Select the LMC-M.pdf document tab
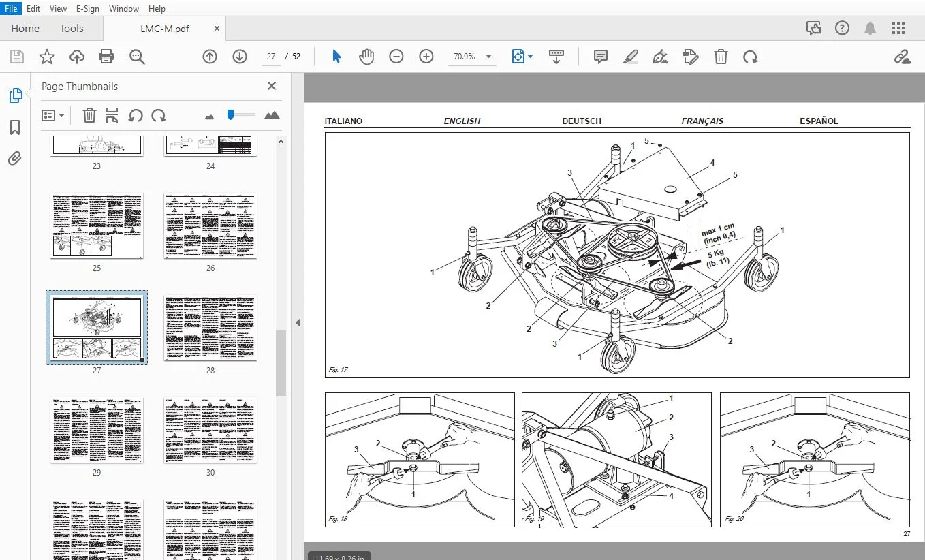925x560 pixels. point(163,29)
